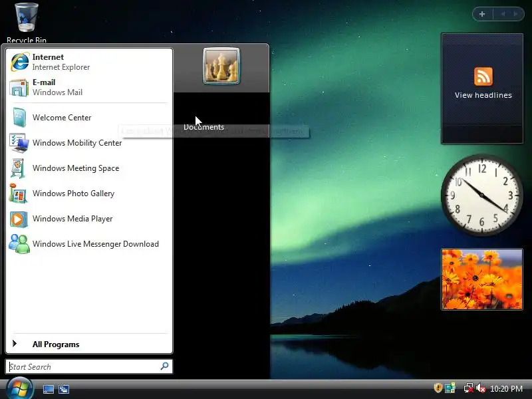The width and height of the screenshot is (532, 399).
Task: Click the sidebar add gadget plus button
Action: point(482,14)
